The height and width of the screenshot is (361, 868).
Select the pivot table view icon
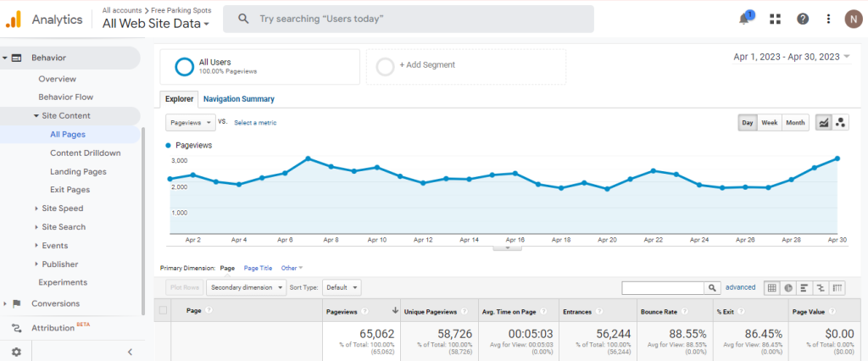coord(837,288)
